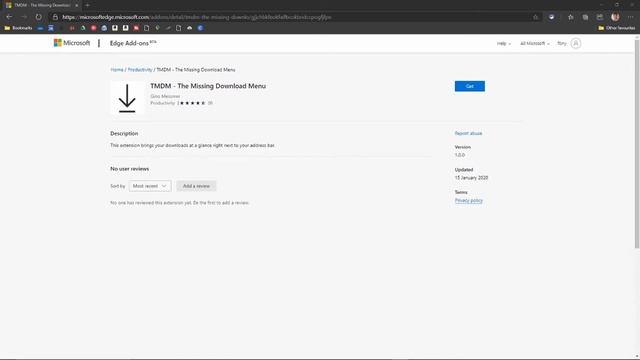
Task: Go back with the browser back arrow
Action: tap(9, 17)
